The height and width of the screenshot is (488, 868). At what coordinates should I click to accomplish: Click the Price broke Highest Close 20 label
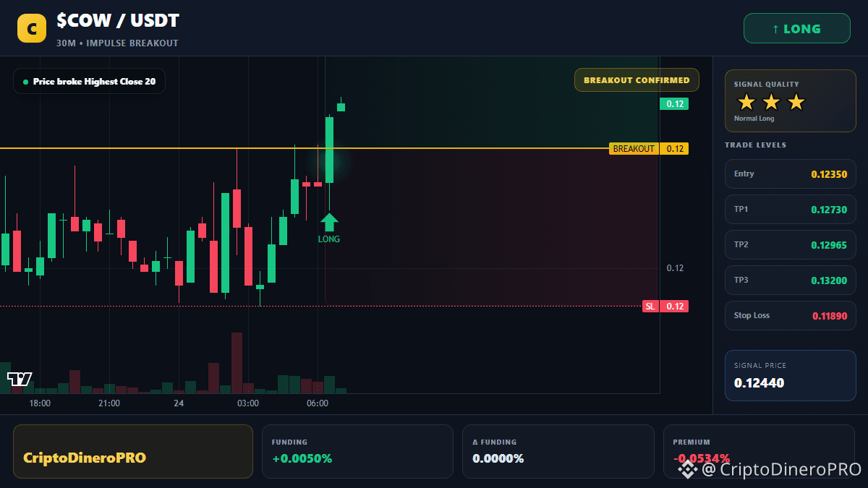(x=89, y=82)
